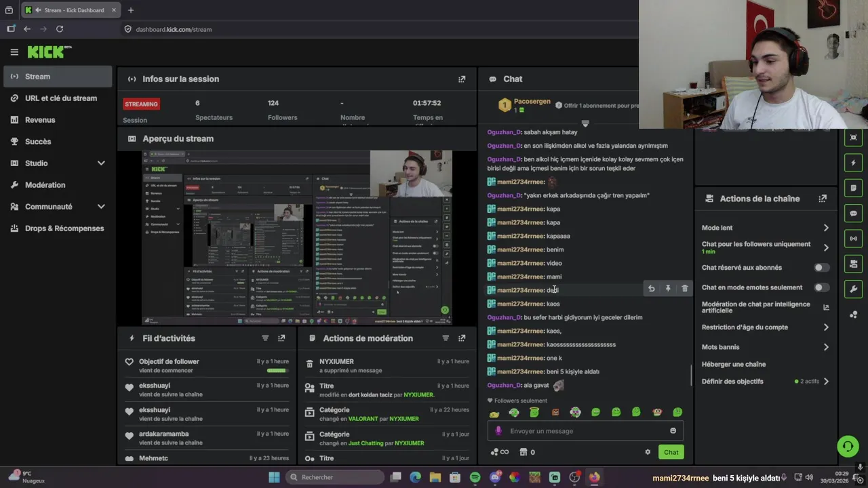The width and height of the screenshot is (868, 488).
Task: Select the screen capture sidebar icon
Action: pos(853,138)
